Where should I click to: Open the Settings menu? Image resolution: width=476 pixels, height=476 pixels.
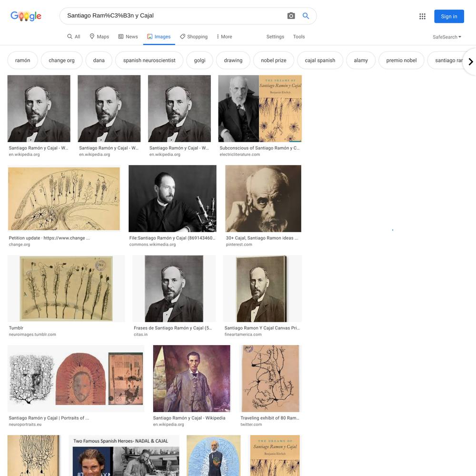(275, 37)
